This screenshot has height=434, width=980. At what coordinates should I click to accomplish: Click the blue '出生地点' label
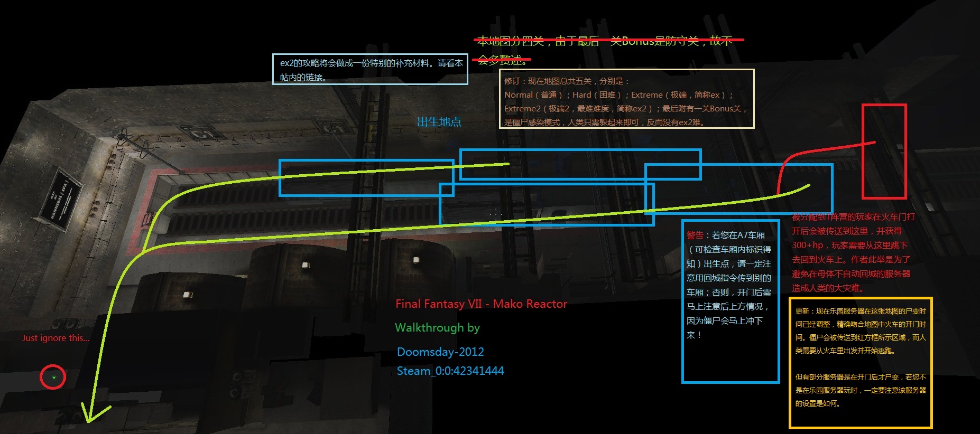pos(439,122)
